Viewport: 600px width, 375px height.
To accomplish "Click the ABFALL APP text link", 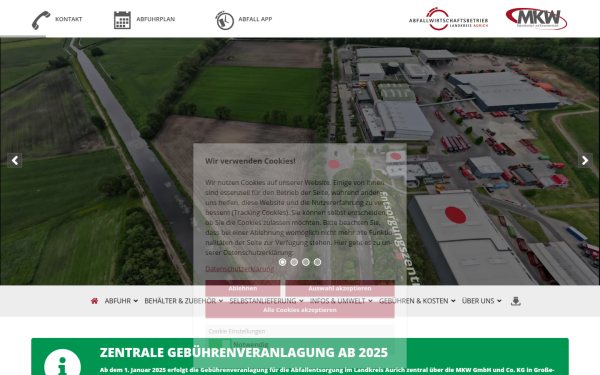I will click(x=255, y=19).
